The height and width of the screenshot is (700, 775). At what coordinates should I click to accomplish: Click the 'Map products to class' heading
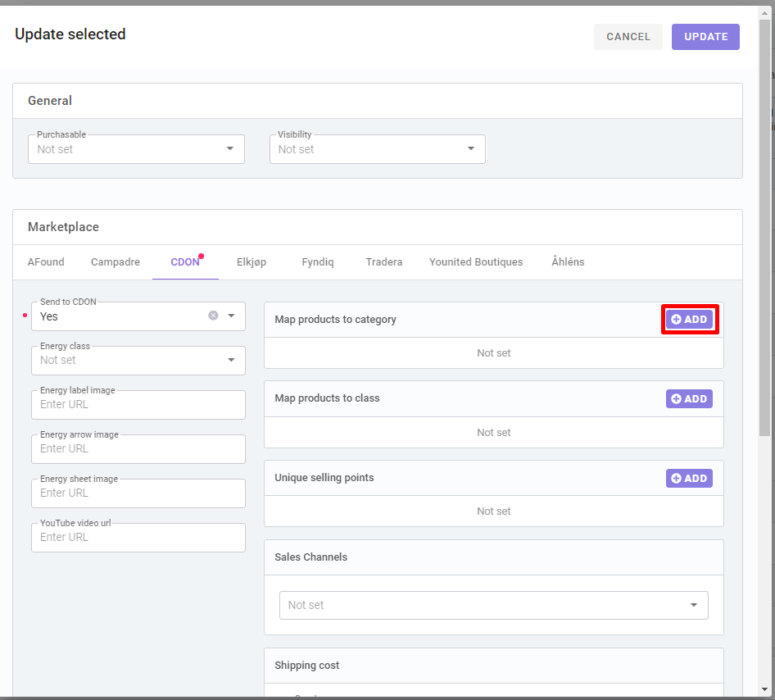click(327, 398)
